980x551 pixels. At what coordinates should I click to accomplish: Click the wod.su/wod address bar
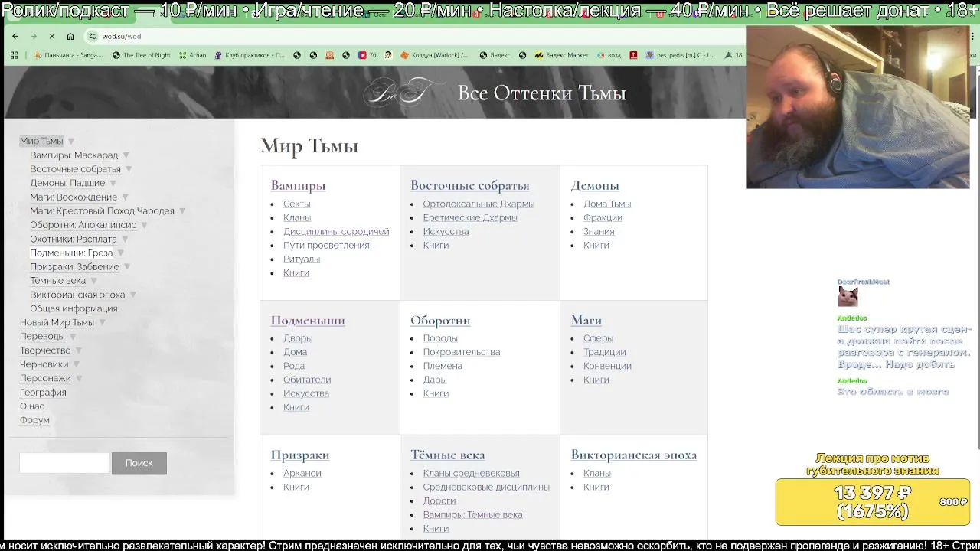(x=413, y=36)
